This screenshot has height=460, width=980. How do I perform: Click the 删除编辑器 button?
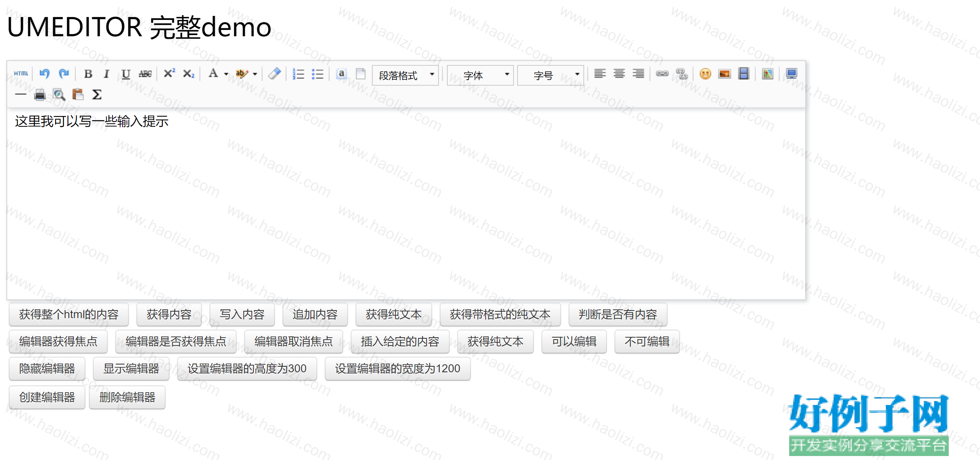127,397
